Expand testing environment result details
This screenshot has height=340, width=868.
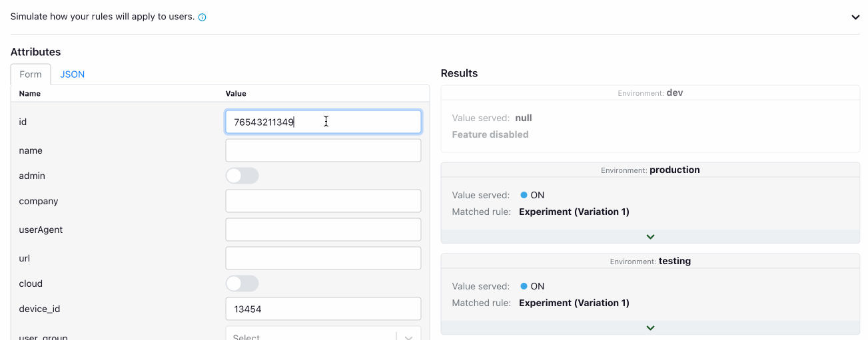[650, 328]
